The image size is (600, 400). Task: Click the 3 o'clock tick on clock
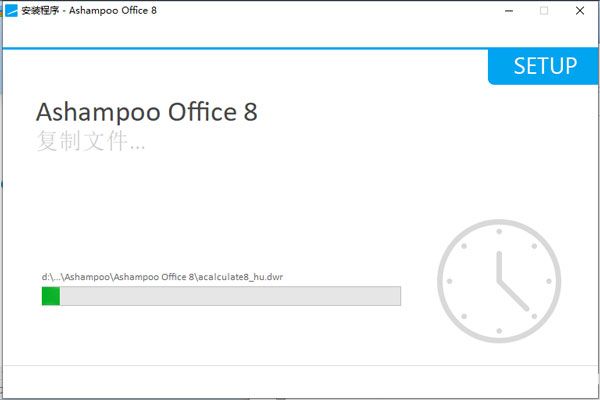pyautogui.click(x=548, y=281)
